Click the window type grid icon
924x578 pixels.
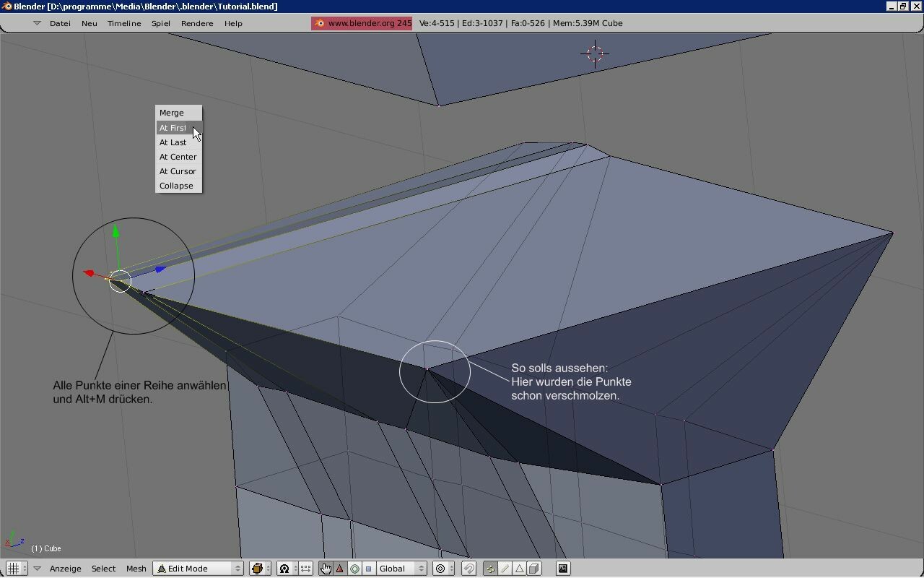13,569
